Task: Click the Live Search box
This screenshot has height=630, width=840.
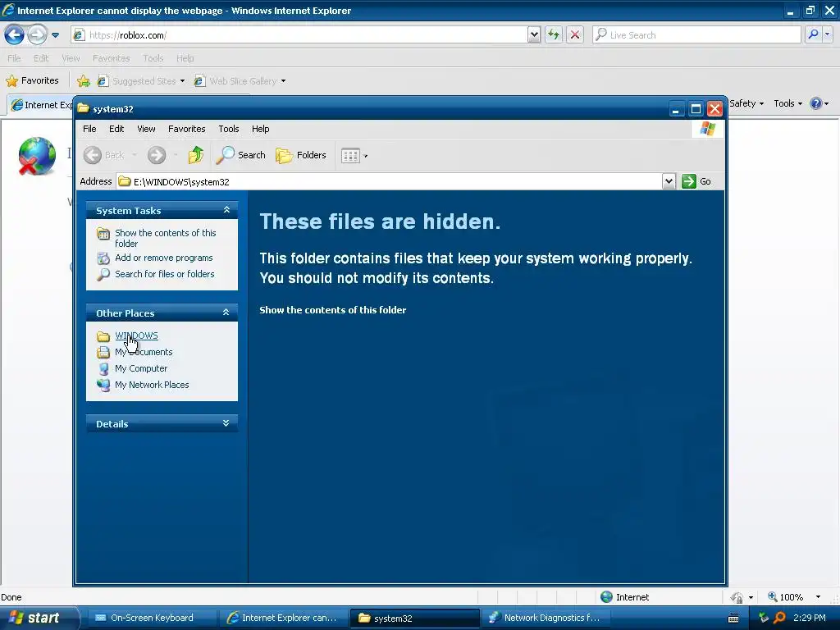Action: point(696,35)
